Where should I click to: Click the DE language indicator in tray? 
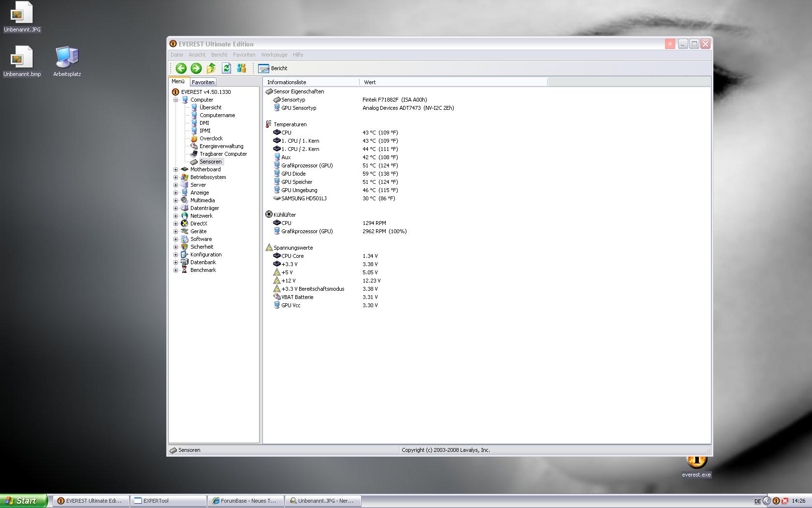757,501
